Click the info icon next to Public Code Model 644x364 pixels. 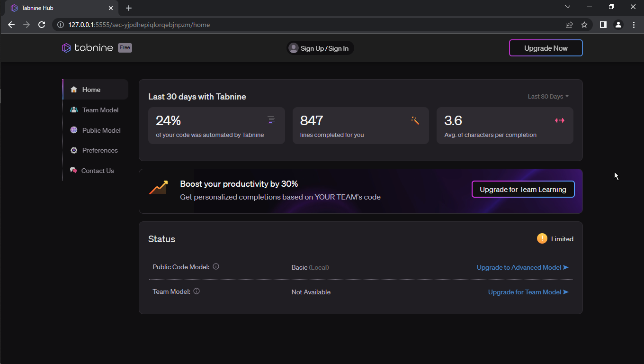coord(216,267)
